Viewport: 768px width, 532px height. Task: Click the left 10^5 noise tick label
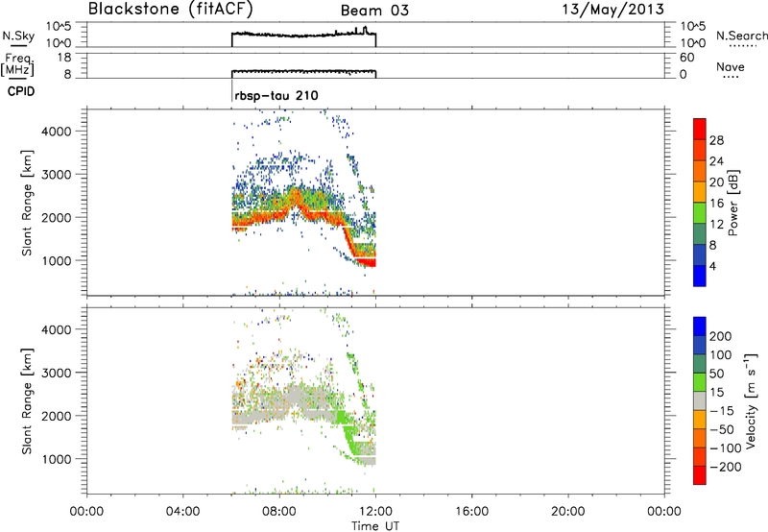click(x=59, y=26)
